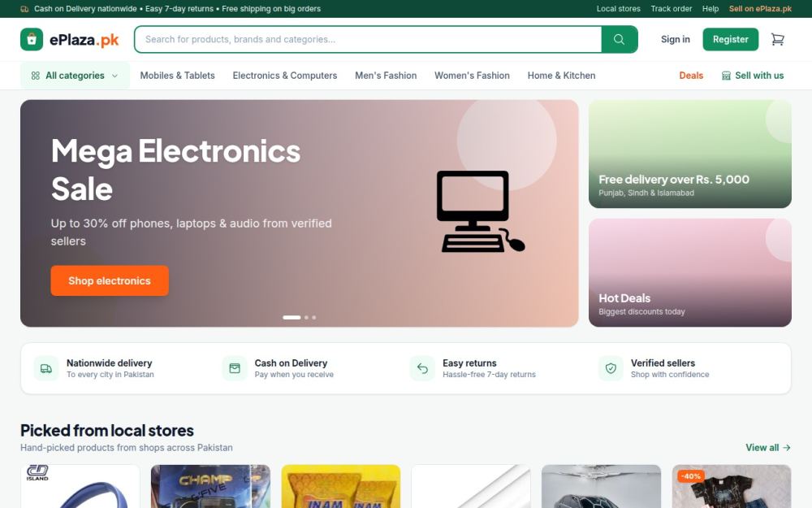The image size is (812, 508).
Task: Select the first carousel slide indicator
Action: pos(292,317)
